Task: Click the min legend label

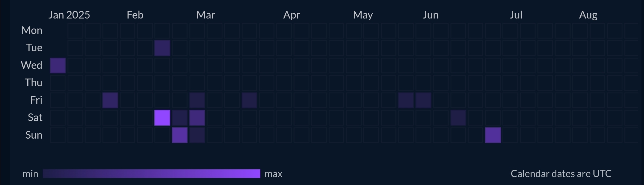Action: click(x=30, y=174)
